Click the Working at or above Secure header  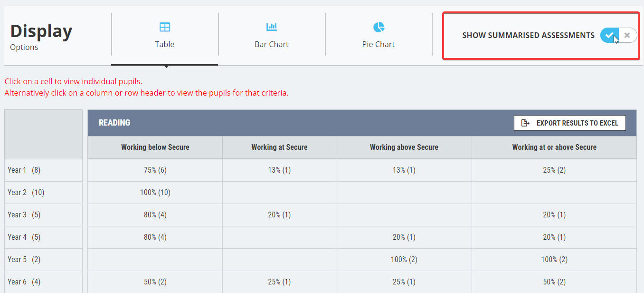(554, 147)
